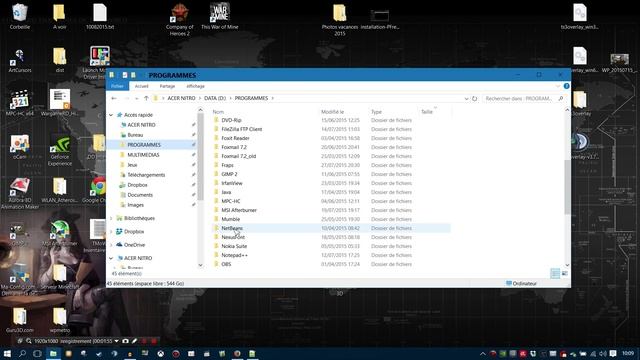Click the Xbox app taskbar icon

(x=160, y=353)
